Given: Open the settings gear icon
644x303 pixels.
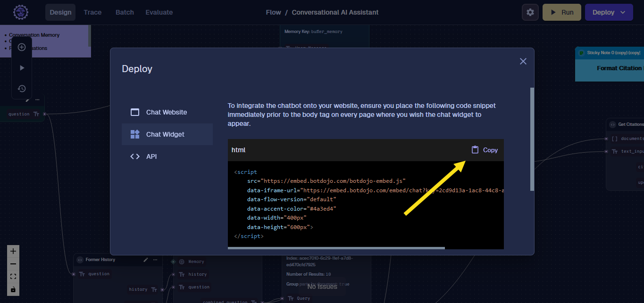Looking at the screenshot, I should (530, 12).
